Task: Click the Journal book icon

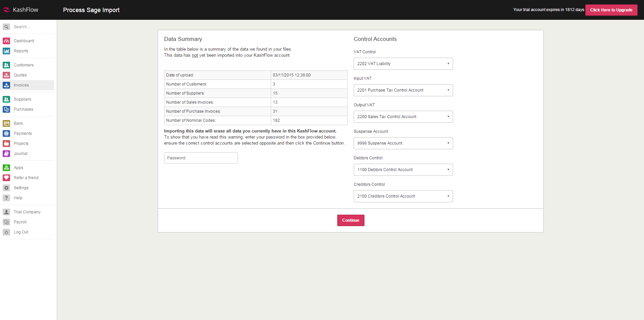Action: (x=6, y=154)
